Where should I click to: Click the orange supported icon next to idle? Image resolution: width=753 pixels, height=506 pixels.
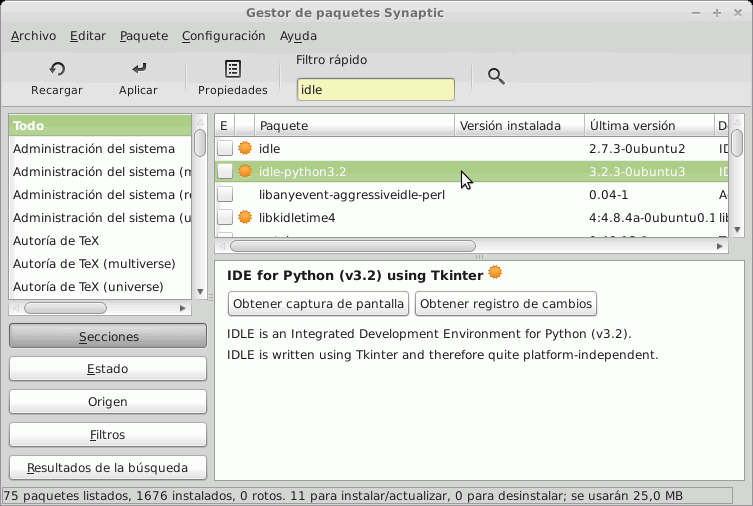click(245, 148)
